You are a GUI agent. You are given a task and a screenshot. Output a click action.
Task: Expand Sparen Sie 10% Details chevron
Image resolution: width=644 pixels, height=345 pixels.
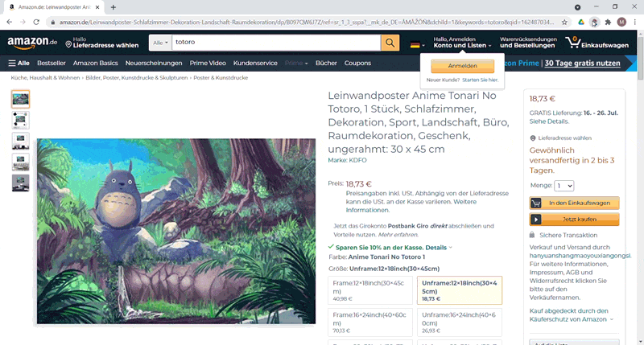pos(451,248)
